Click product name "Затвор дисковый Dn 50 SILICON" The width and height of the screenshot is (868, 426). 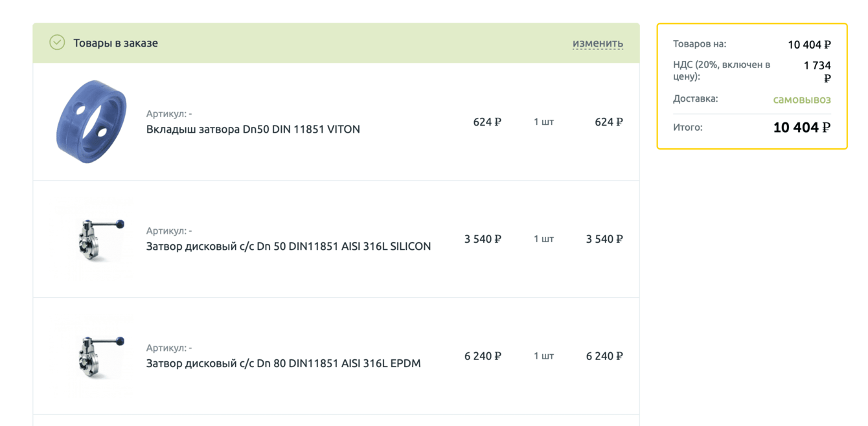288,246
